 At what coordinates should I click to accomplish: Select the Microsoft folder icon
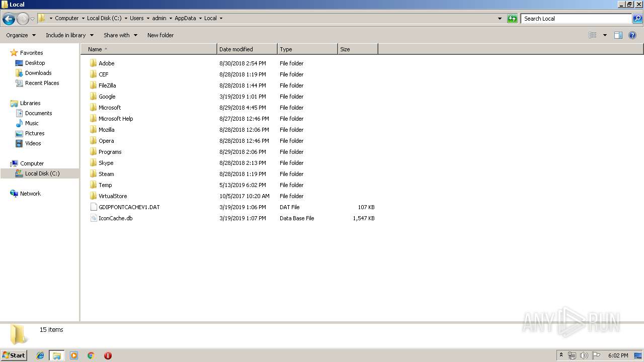point(93,108)
